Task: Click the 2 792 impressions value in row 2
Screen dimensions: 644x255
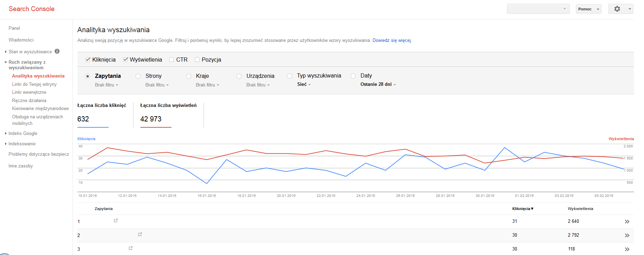Action: [x=573, y=235]
